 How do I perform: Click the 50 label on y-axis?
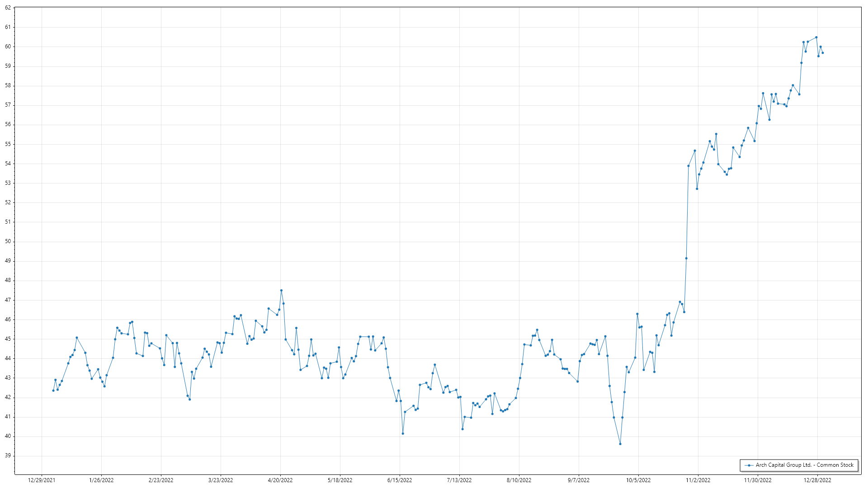point(8,241)
